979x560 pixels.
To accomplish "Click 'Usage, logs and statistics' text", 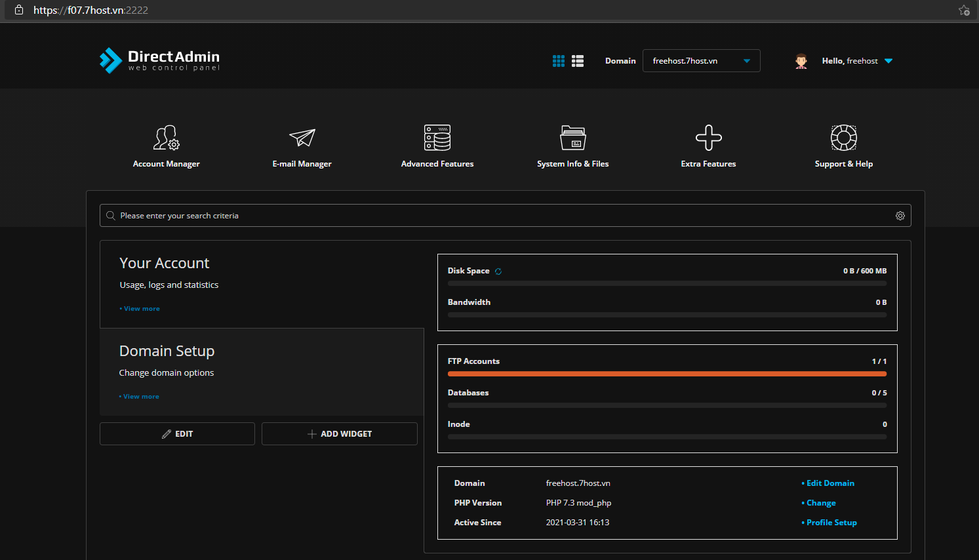I will (169, 285).
